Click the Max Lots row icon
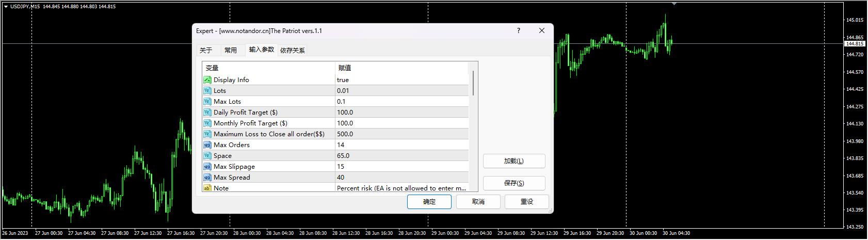 click(207, 102)
